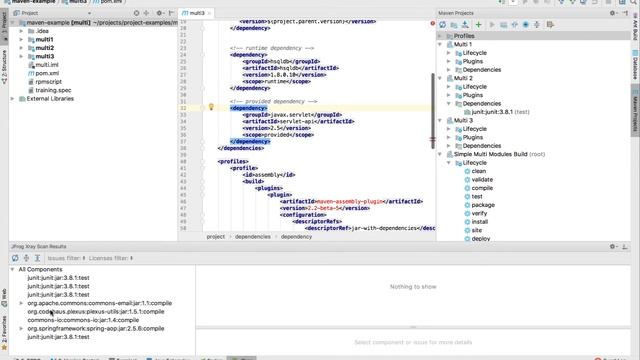This screenshot has width=640, height=360.
Task: Expand org.springframework:spring-aop component
Action: 21,329
